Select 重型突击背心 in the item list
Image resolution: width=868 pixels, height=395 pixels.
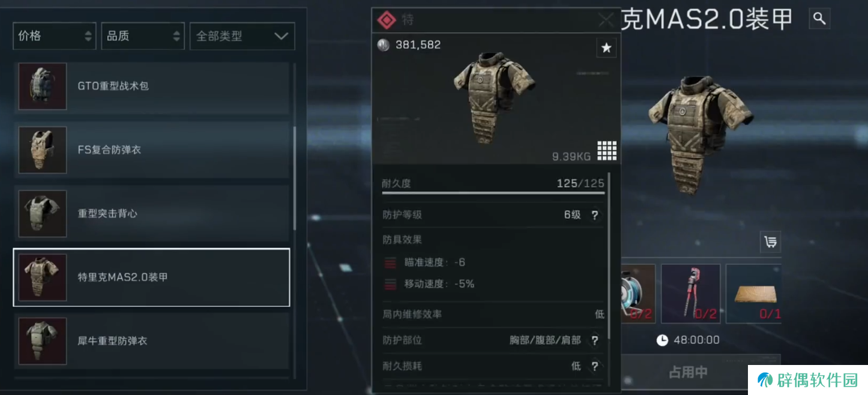151,214
